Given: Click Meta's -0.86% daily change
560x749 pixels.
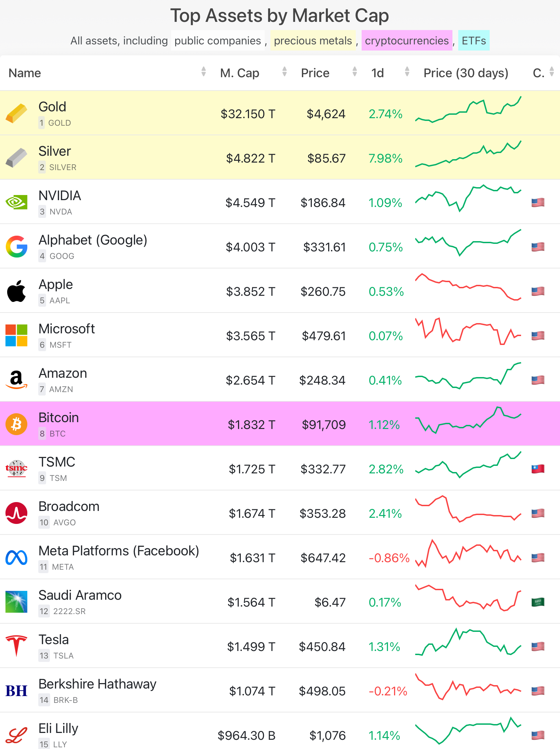Looking at the screenshot, I should pos(389,558).
